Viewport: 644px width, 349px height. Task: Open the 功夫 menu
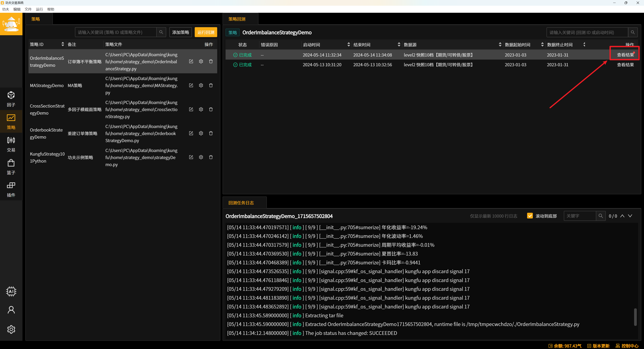coord(6,9)
